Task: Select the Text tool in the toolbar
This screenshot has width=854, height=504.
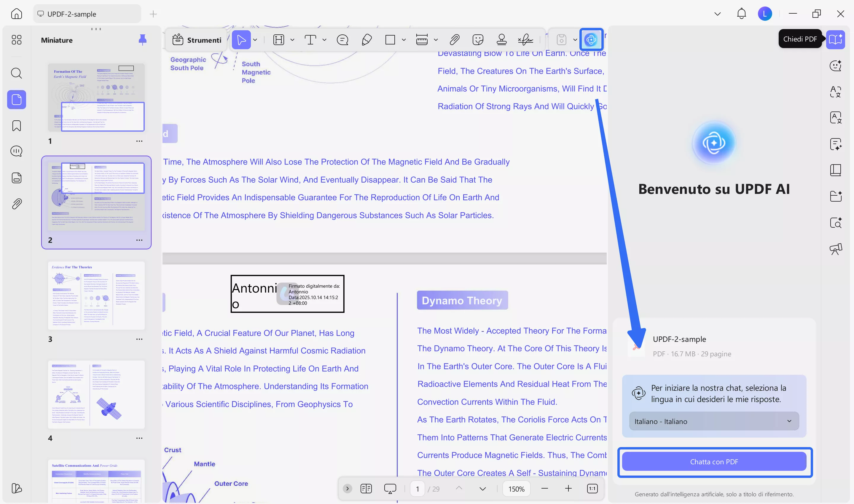Action: 311,40
